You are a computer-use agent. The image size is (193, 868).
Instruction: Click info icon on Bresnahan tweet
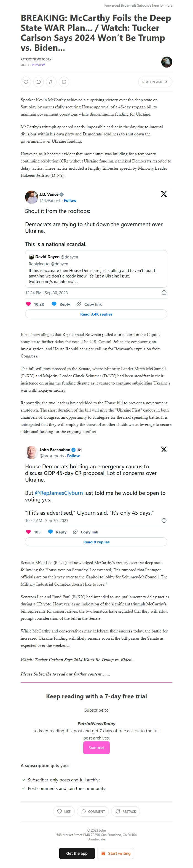pos(164,520)
